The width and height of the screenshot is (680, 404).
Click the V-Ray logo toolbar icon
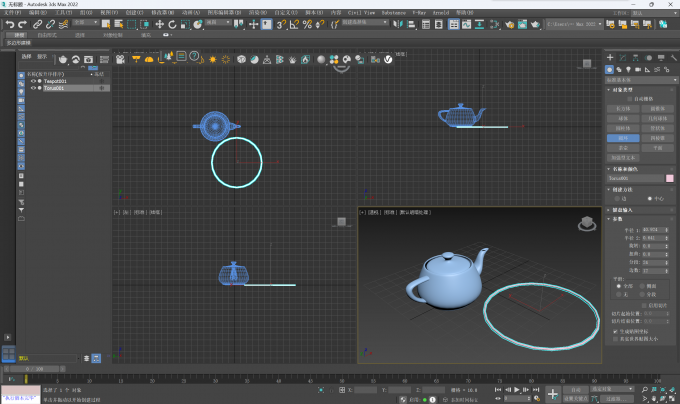coord(388,59)
